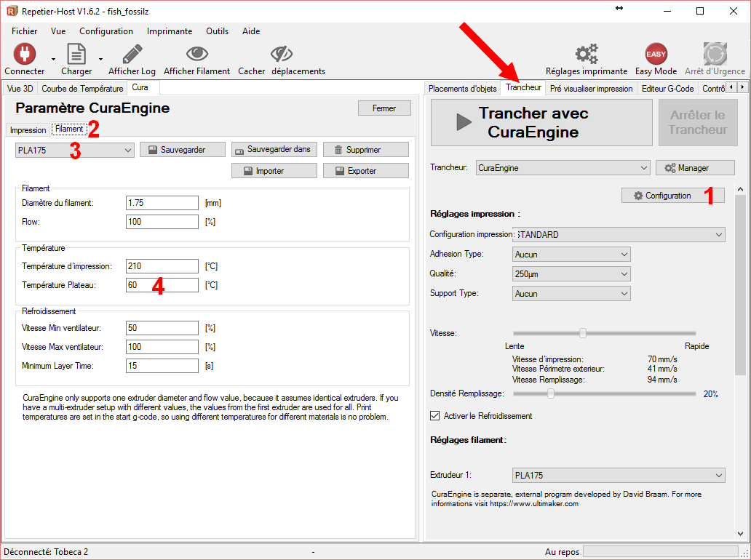Switch to Easy Mode icon
This screenshot has width=751, height=560.
[x=656, y=54]
